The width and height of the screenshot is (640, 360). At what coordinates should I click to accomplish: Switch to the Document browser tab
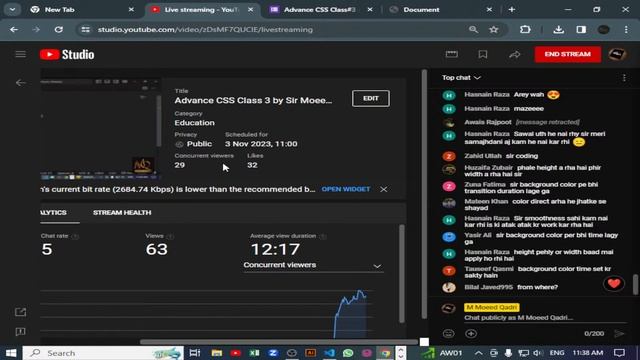point(441,9)
